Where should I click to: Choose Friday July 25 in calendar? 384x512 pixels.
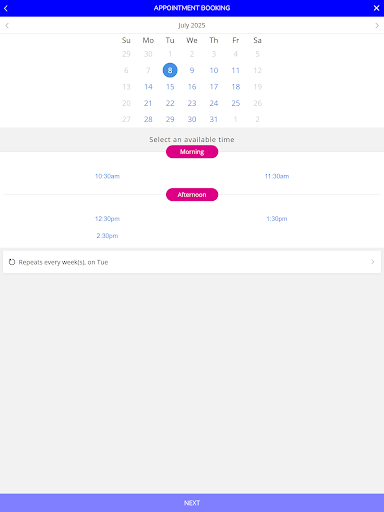click(x=236, y=103)
